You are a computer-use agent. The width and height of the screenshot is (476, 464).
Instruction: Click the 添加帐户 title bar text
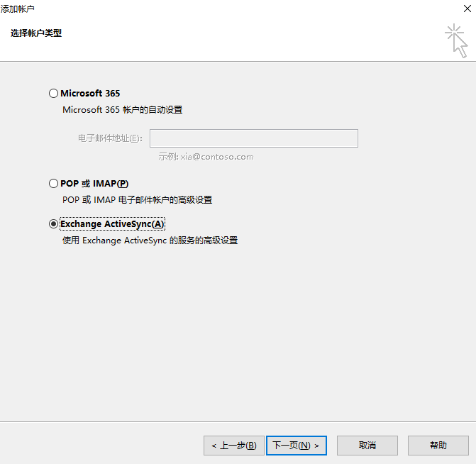18,9
